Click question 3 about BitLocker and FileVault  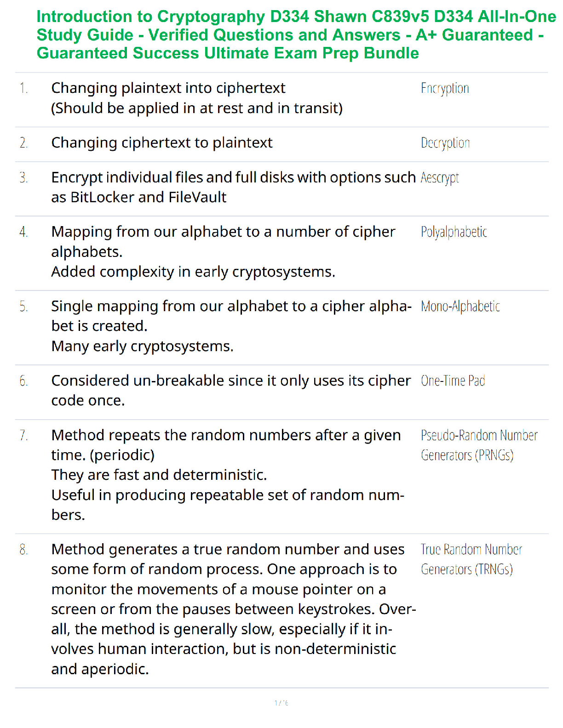[233, 187]
